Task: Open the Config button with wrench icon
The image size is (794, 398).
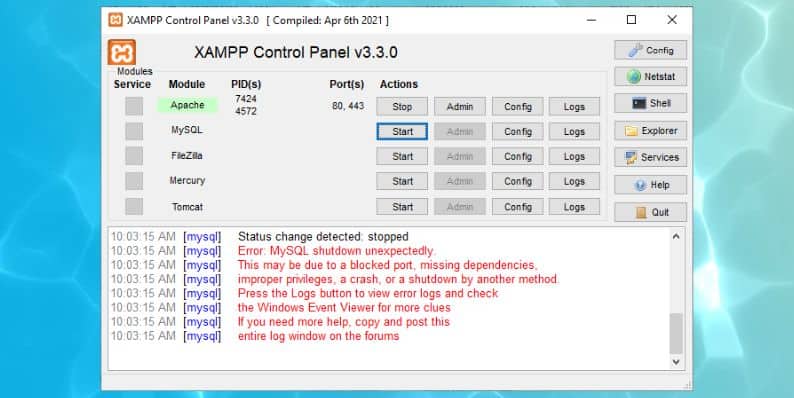Action: tap(651, 50)
